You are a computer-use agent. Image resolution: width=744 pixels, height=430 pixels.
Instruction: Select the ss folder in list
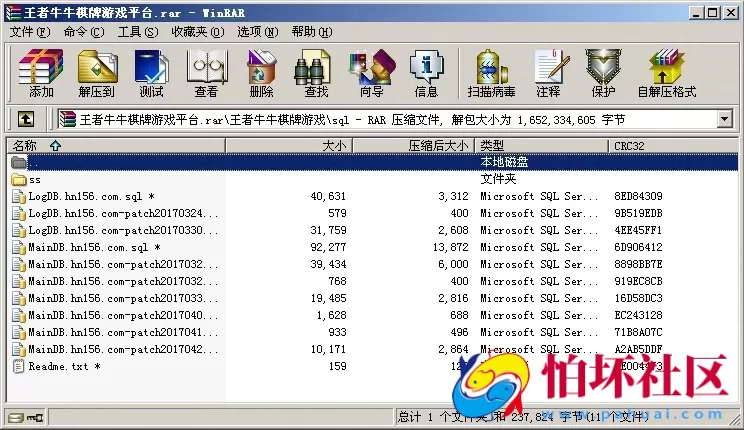(x=35, y=180)
